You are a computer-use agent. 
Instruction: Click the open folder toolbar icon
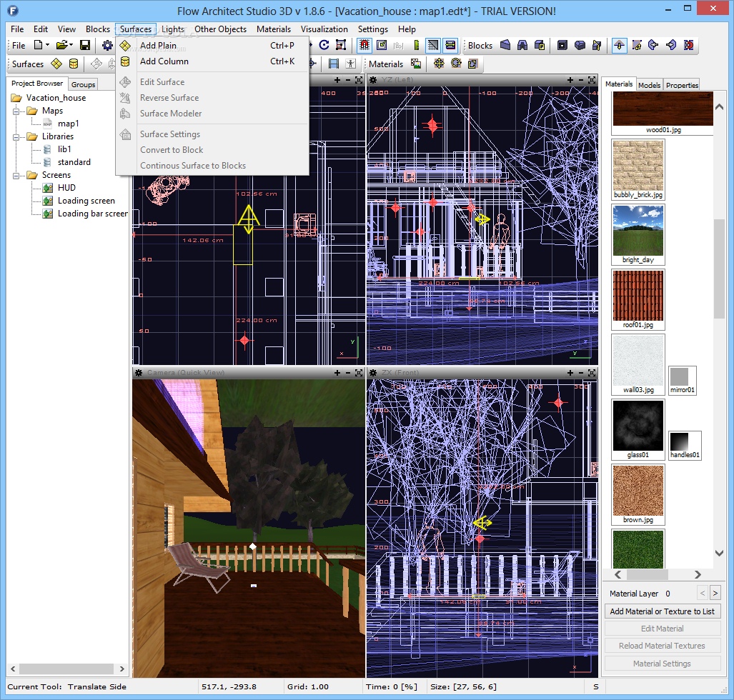[61, 46]
